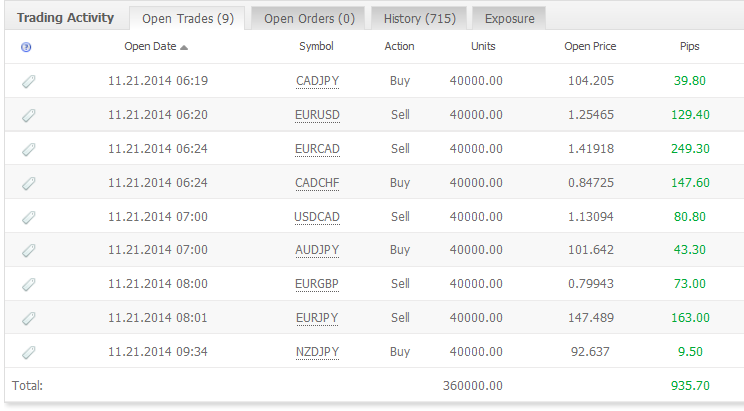The height and width of the screenshot is (411, 744).
Task: Click the Open Price column header
Action: (590, 47)
